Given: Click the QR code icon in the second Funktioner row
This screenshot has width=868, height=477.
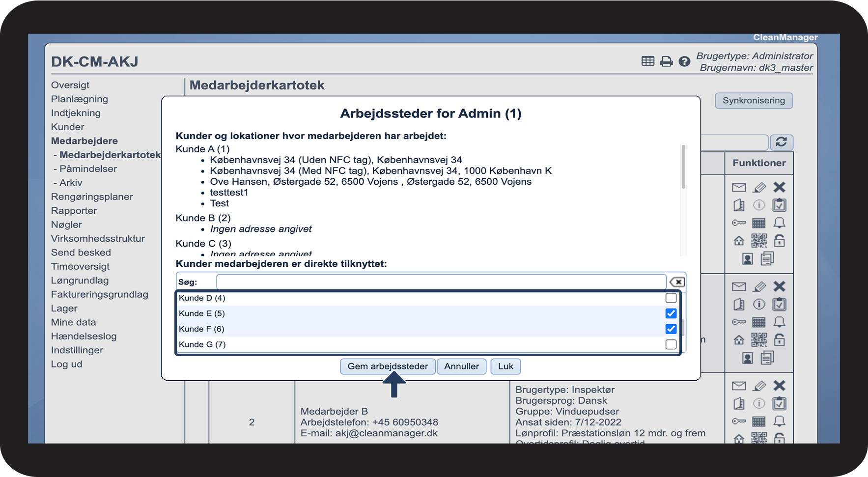Looking at the screenshot, I should (759, 340).
